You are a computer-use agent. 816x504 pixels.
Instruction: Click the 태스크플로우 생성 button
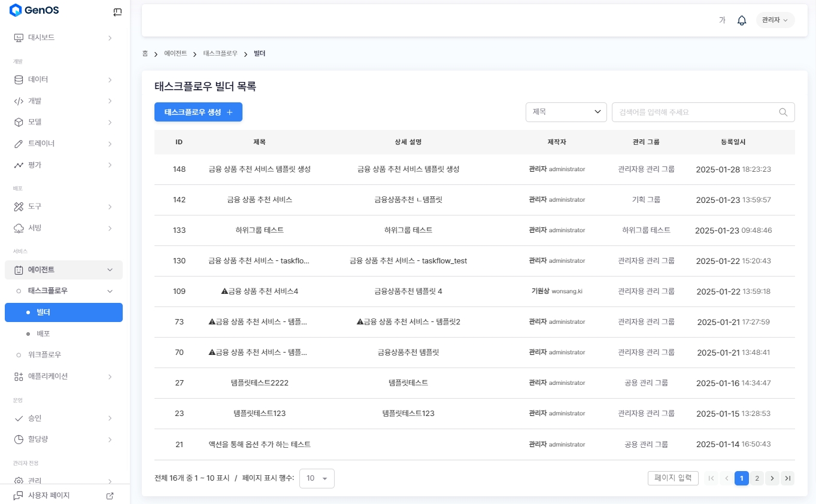pos(198,112)
